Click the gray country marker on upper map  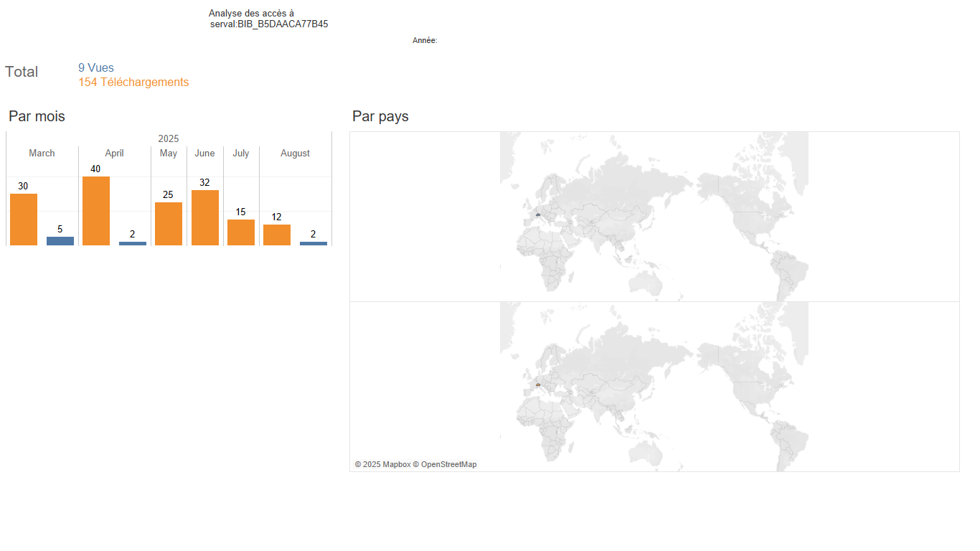537,215
